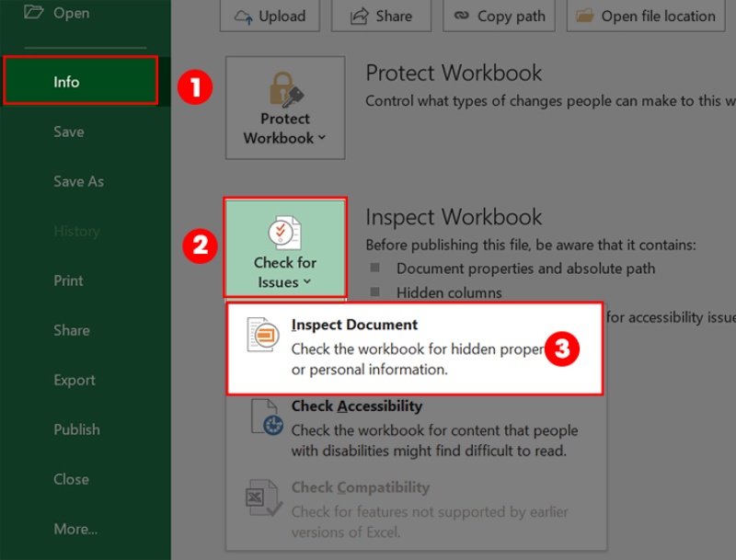Expand the More... sidebar entry
This screenshot has height=560, width=736.
click(76, 529)
